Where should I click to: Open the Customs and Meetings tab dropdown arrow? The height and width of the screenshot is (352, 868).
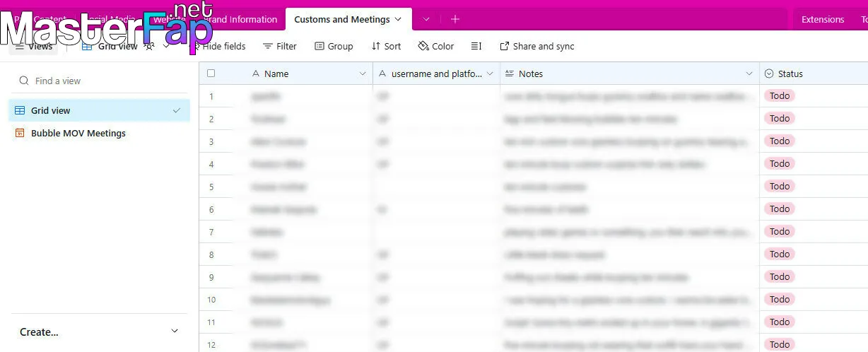coord(398,19)
